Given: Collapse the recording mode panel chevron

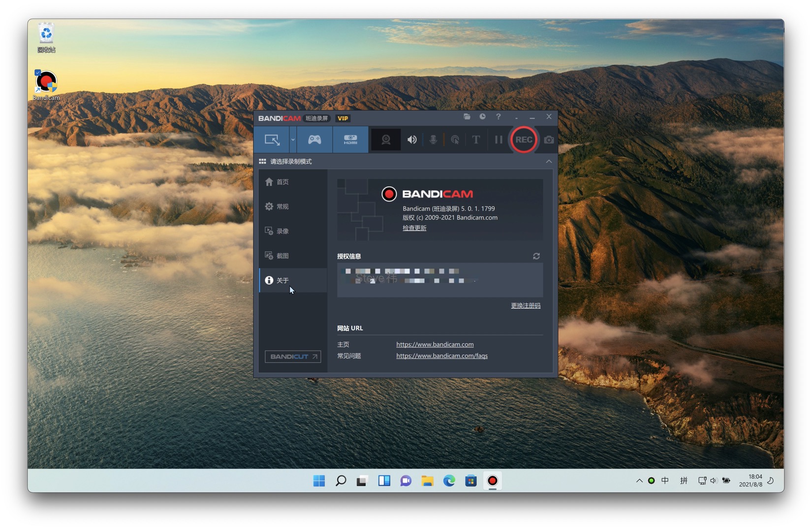Looking at the screenshot, I should coord(549,162).
